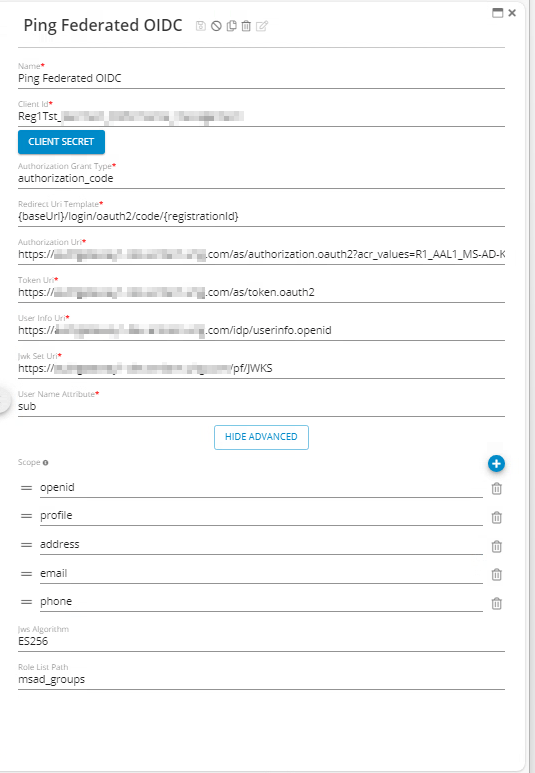Image resolution: width=535 pixels, height=773 pixels.
Task: Delete the phone scope row
Action: coord(497,603)
